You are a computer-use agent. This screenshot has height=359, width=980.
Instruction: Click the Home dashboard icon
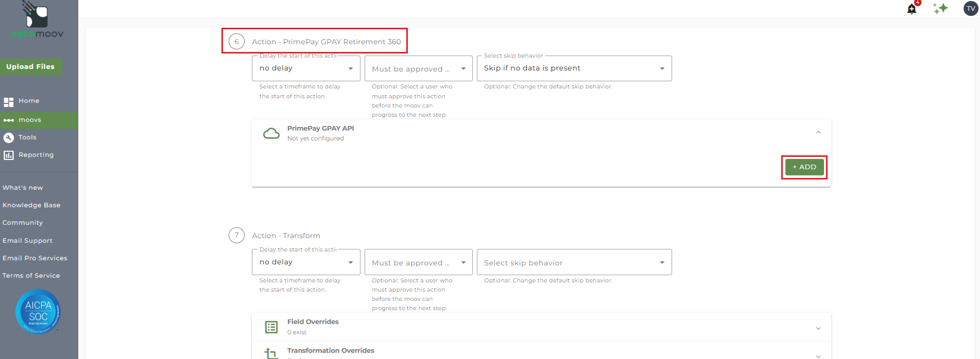coord(9,102)
